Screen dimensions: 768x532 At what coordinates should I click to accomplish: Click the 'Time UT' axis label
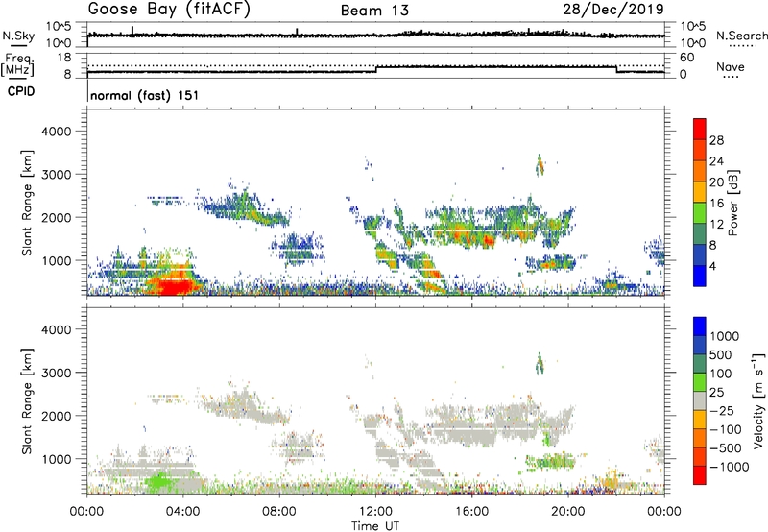pos(375,526)
